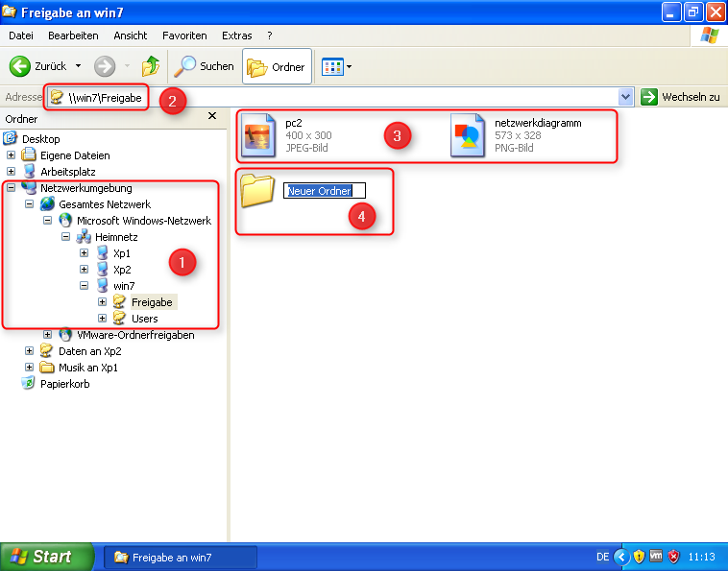Click the 11:13 clock

(701, 557)
